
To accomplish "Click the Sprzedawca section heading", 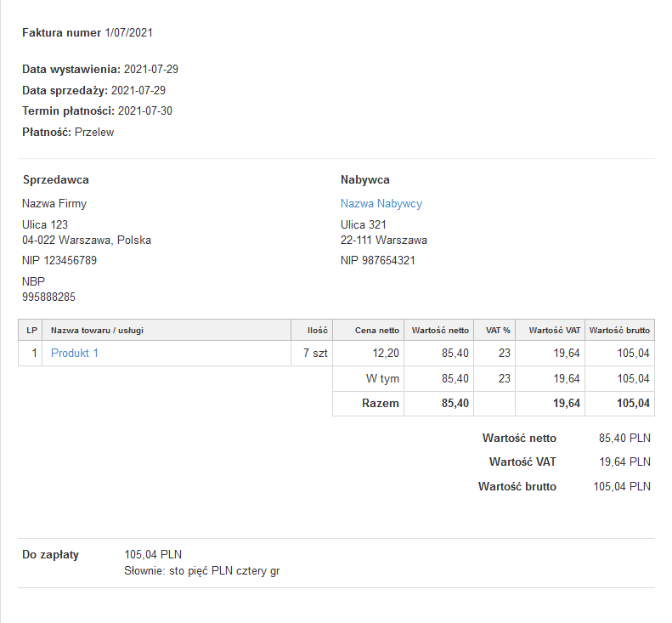I will click(56, 180).
